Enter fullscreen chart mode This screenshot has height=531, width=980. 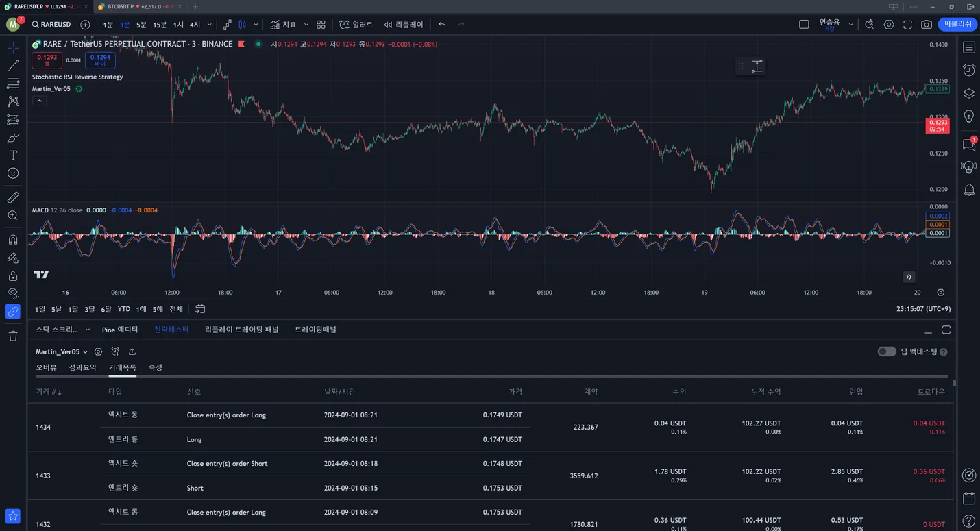[907, 25]
